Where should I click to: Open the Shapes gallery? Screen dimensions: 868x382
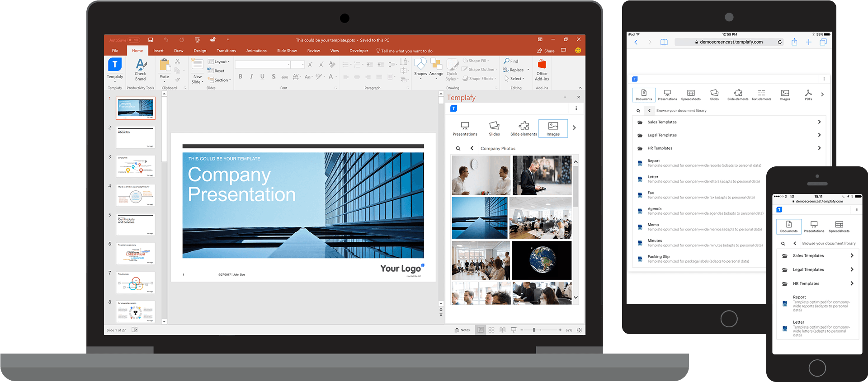pos(420,69)
